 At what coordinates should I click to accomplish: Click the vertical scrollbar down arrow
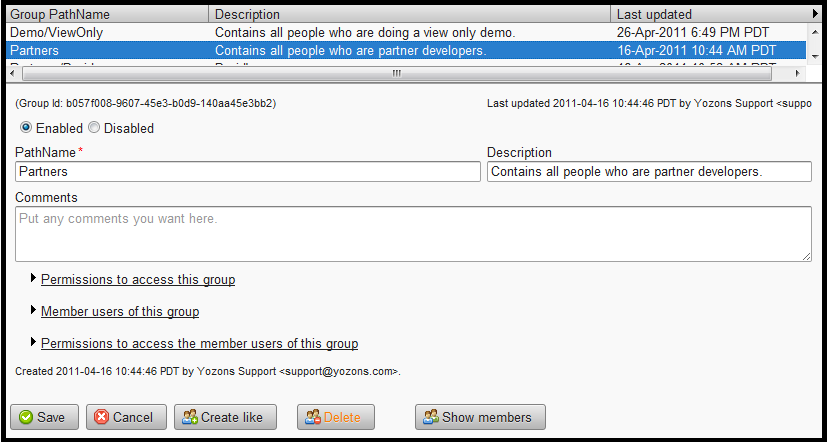(816, 55)
